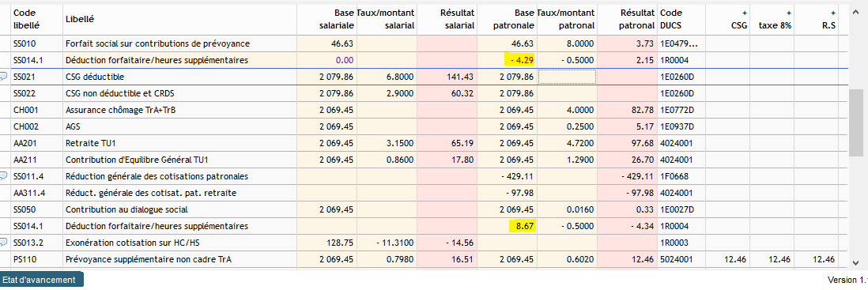Click the empty Taux patronal field for CSG déductible

pyautogui.click(x=567, y=76)
